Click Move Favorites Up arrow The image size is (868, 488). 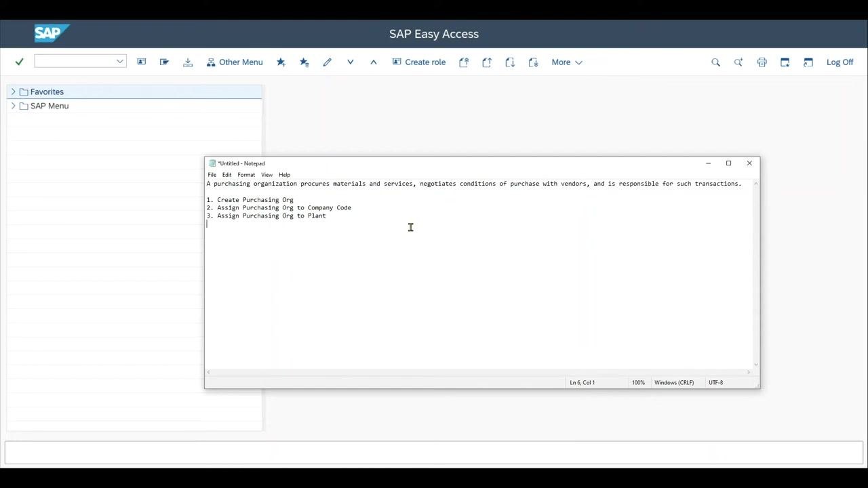pos(373,62)
